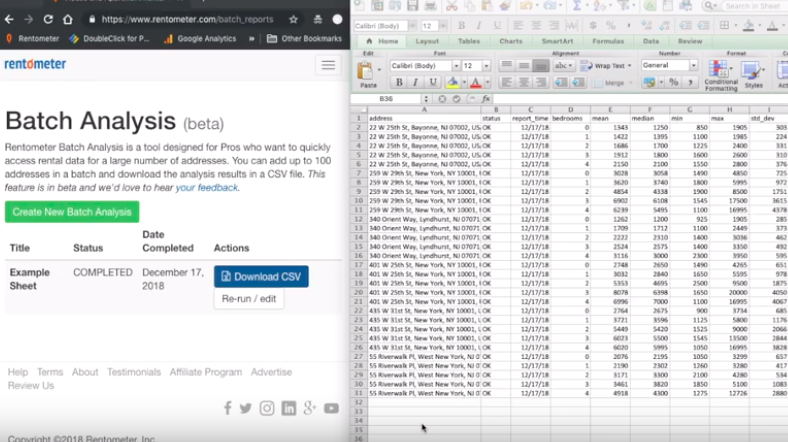Click the Download CSV button
The image size is (788, 442).
pos(261,276)
